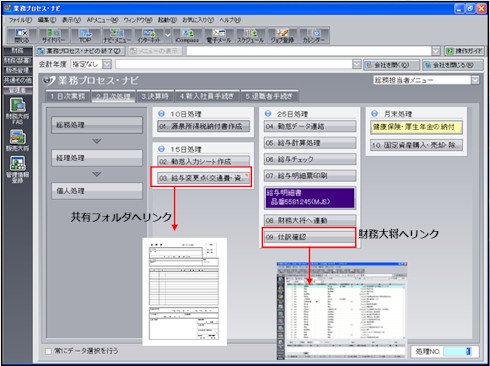
Task: Open the APメニュー menu
Action: point(102,20)
